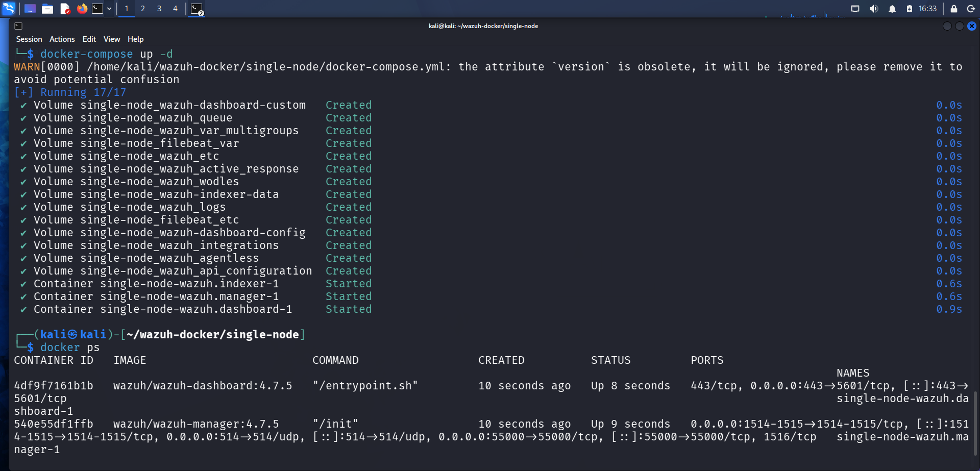Click the 'PORTS' column header
The width and height of the screenshot is (980, 471).
(x=707, y=360)
